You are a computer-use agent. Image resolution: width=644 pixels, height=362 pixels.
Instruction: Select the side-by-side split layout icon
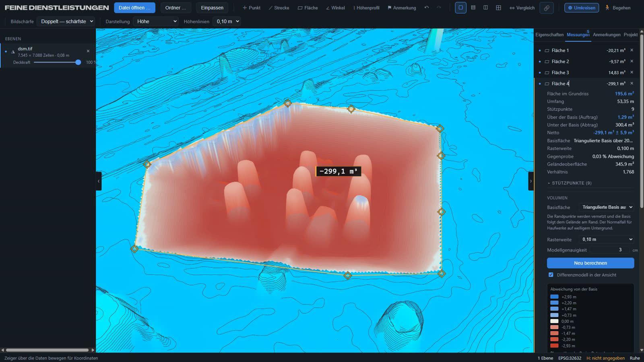point(486,8)
